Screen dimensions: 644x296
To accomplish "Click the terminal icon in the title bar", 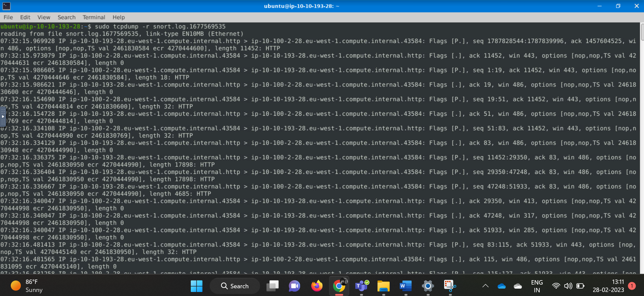I will pos(6,6).
